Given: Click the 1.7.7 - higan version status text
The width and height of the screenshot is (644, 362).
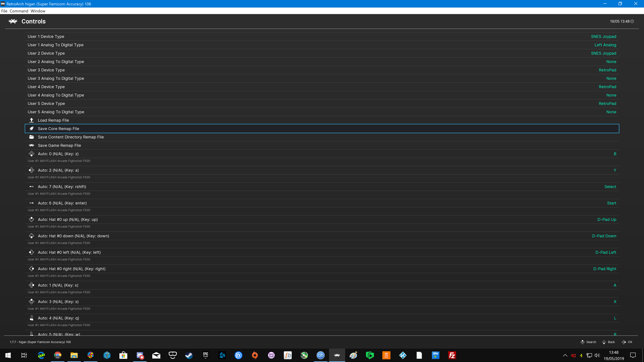Looking at the screenshot, I should 40,342.
